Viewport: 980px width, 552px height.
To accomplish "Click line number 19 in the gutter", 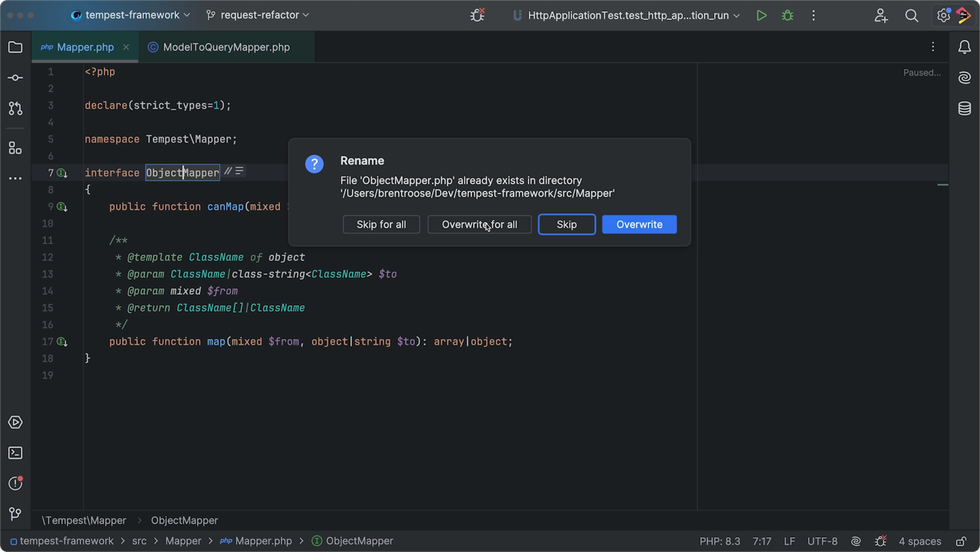I will tap(48, 375).
